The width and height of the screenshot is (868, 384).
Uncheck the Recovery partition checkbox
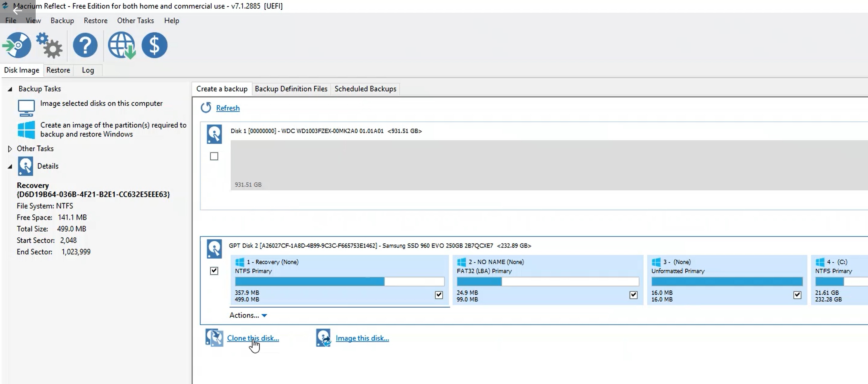(x=439, y=295)
